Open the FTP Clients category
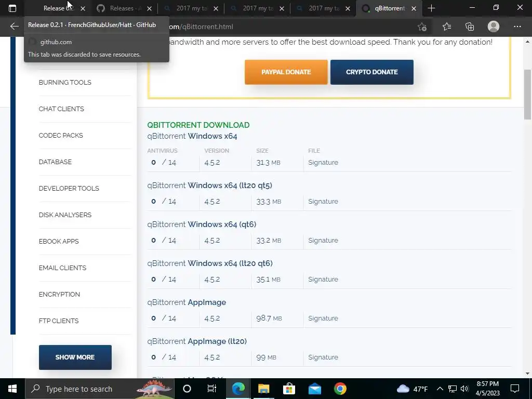Image resolution: width=532 pixels, height=399 pixels. coord(58,321)
